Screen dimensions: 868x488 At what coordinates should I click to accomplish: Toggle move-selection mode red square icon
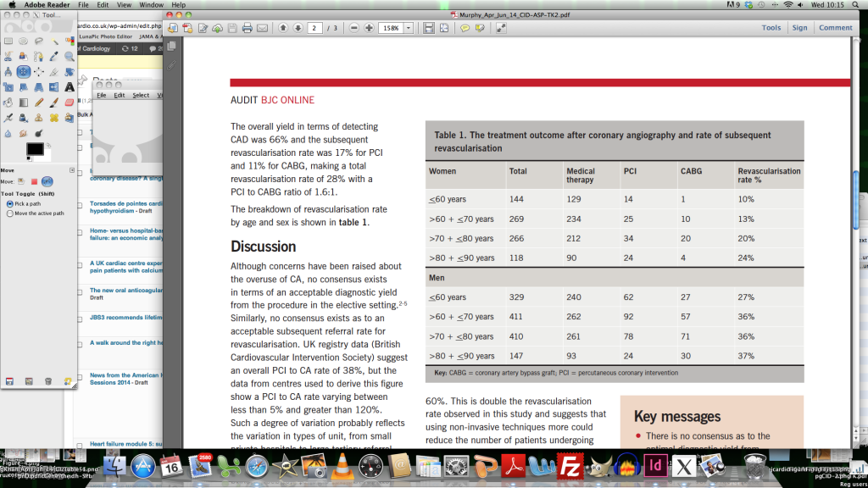pos(34,181)
